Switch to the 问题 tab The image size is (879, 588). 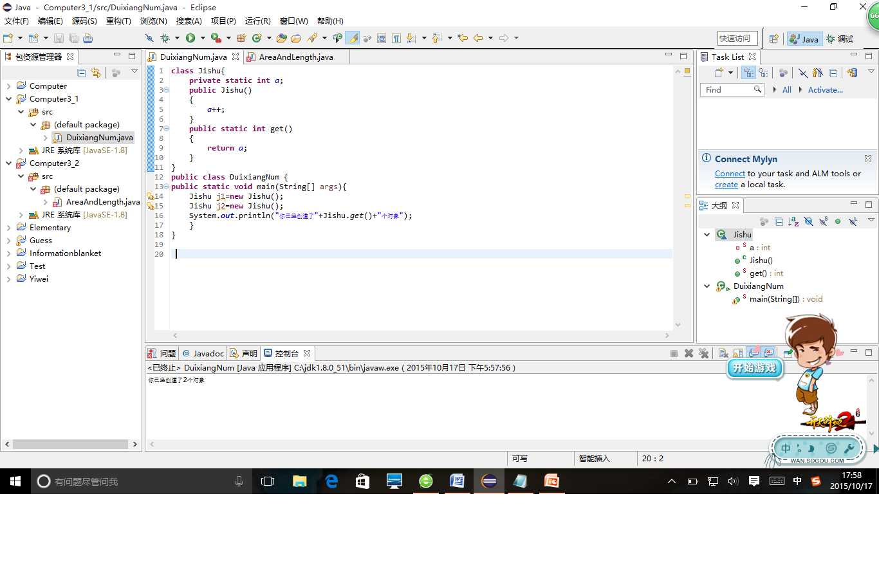(x=162, y=354)
